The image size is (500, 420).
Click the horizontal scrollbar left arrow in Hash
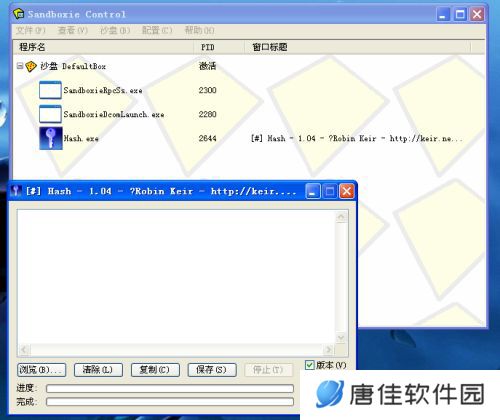click(24, 350)
